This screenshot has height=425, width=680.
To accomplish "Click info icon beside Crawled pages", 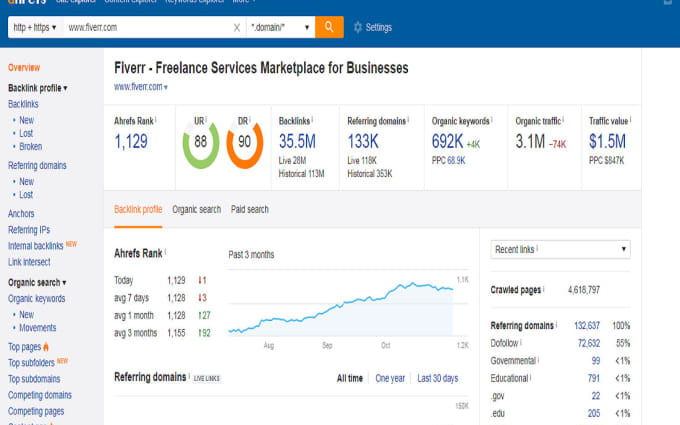I will [x=543, y=288].
